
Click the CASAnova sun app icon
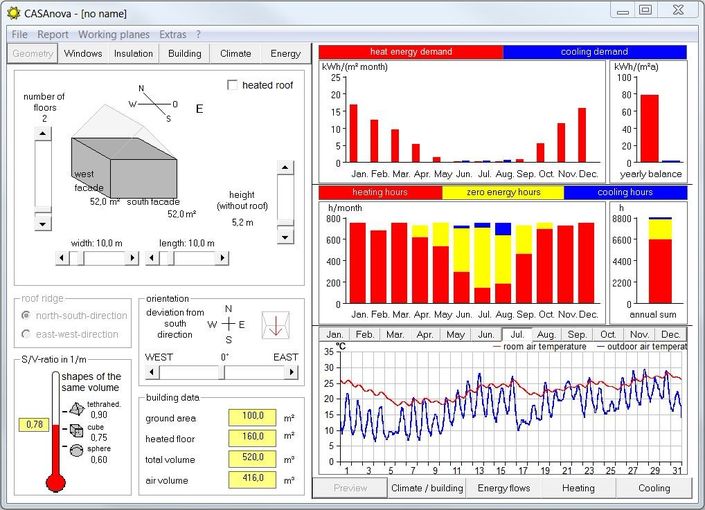[x=13, y=13]
